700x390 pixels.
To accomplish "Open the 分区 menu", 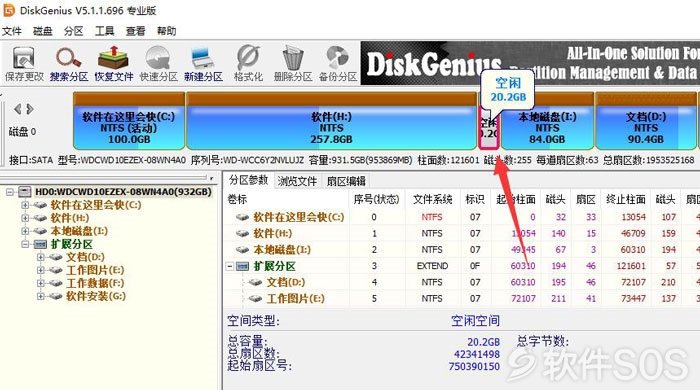I will coord(73,31).
